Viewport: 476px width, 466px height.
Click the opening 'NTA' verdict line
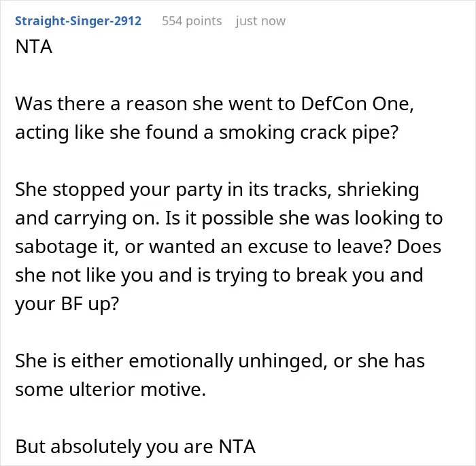pos(34,47)
